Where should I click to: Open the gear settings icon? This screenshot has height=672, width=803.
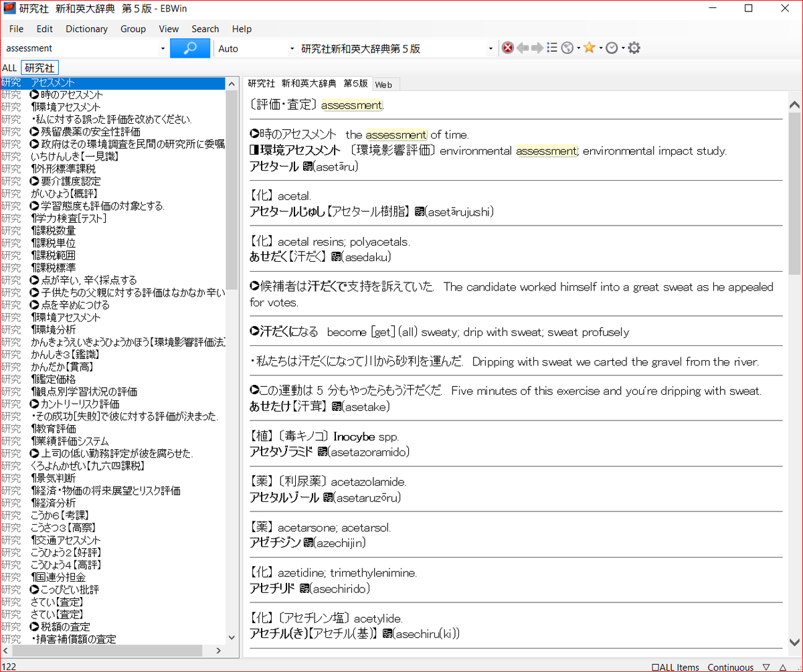(634, 48)
